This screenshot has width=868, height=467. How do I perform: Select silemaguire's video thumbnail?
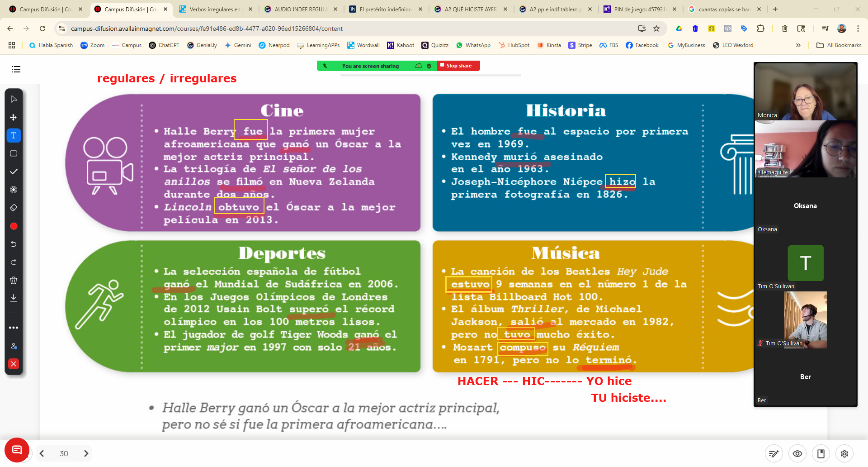click(x=806, y=148)
